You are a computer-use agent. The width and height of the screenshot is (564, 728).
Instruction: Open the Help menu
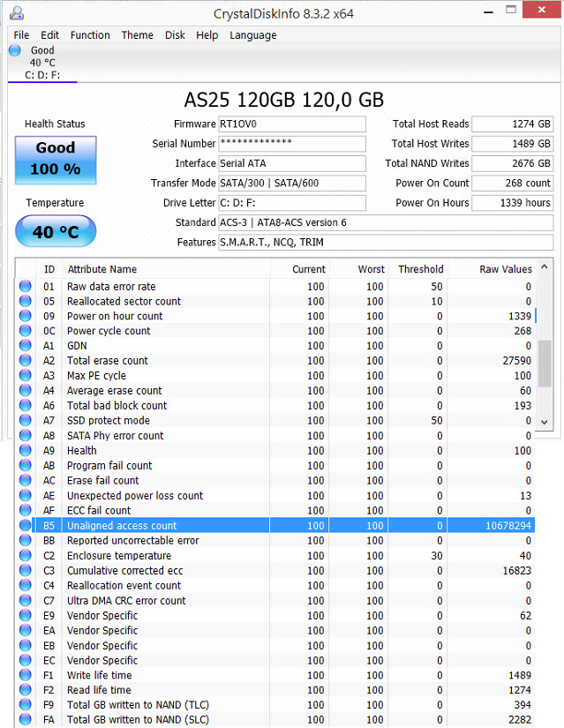coord(207,35)
